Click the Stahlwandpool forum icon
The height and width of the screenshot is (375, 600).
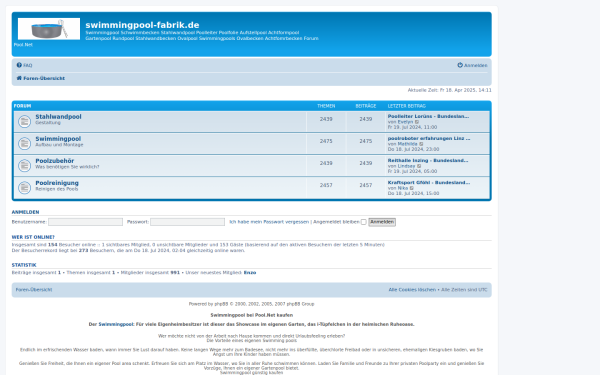click(x=24, y=122)
